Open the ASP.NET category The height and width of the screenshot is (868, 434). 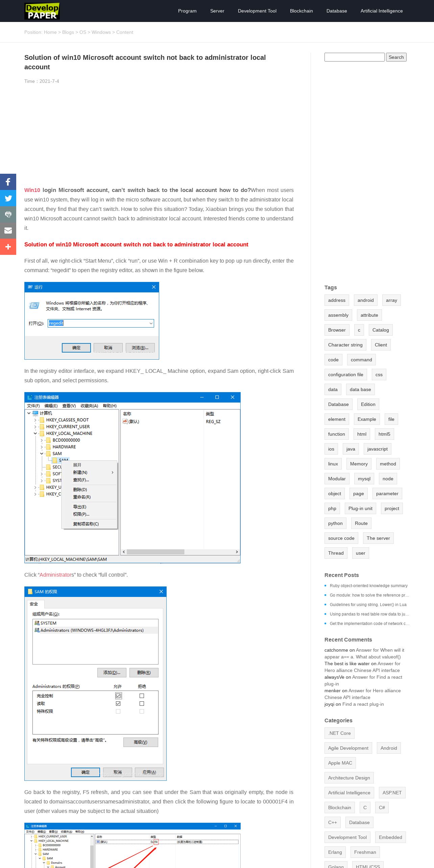(x=392, y=793)
